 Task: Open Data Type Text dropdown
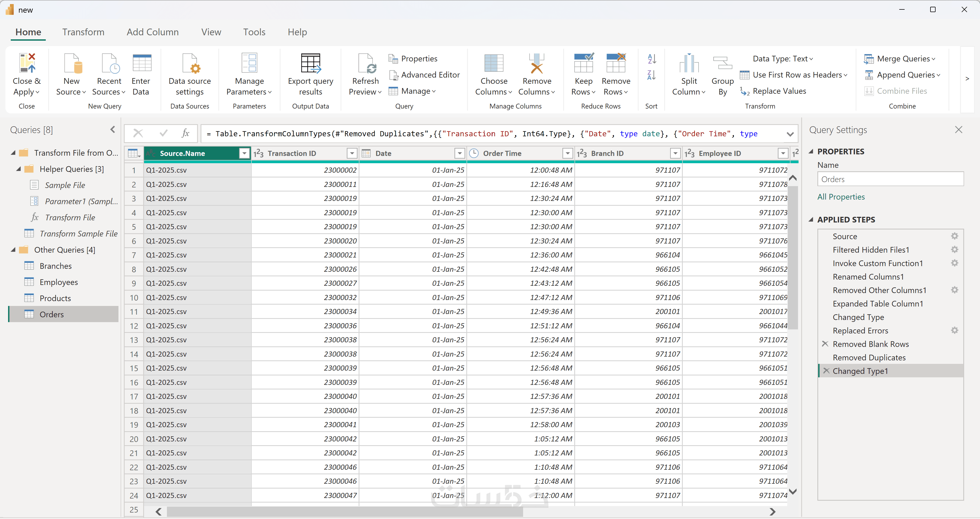783,59
